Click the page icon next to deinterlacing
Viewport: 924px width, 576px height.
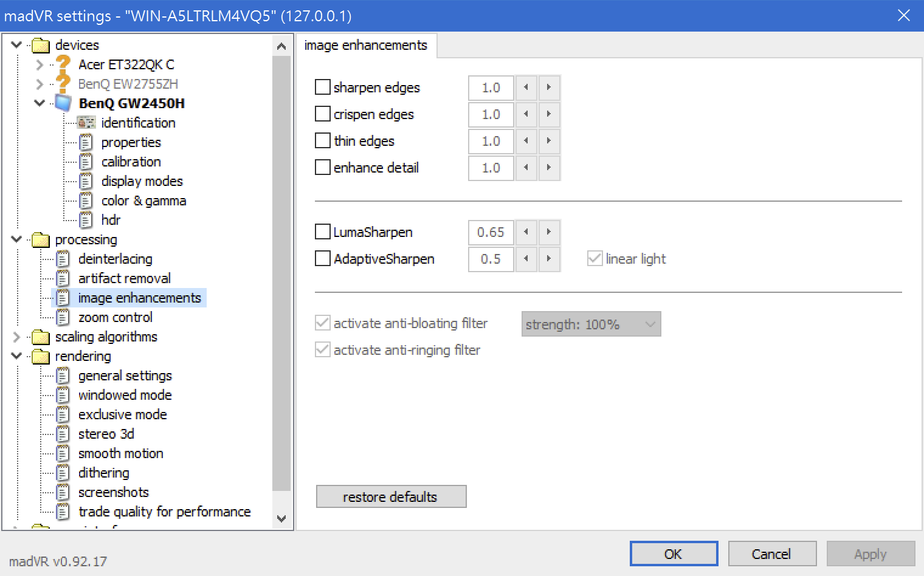pyautogui.click(x=63, y=259)
